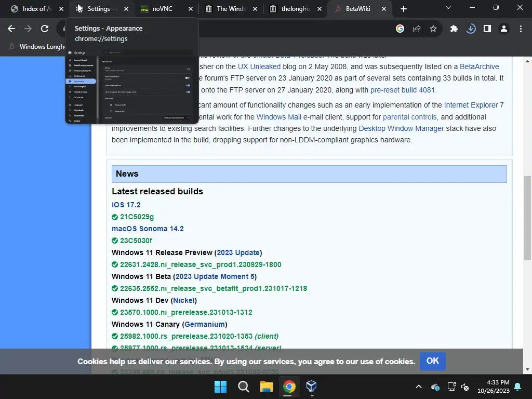Open the Chrome profile icon
Viewport: 532px width, 399px height.
point(504,29)
